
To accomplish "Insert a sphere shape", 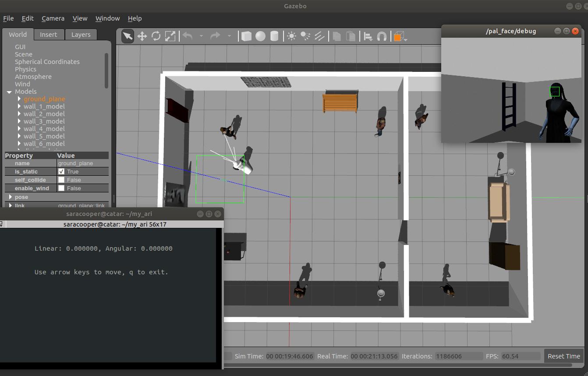I will (x=261, y=36).
